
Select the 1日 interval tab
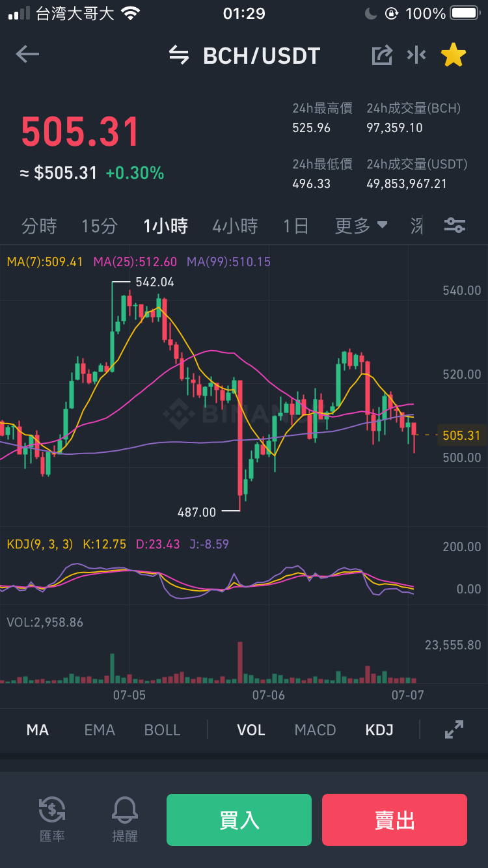coord(295,226)
